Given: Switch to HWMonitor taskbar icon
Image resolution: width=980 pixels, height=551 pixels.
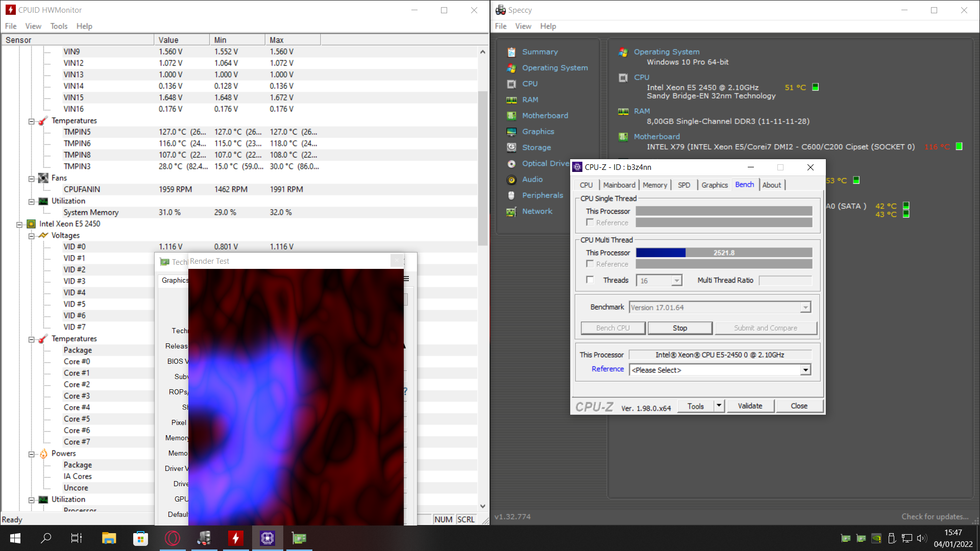Looking at the screenshot, I should [235, 538].
